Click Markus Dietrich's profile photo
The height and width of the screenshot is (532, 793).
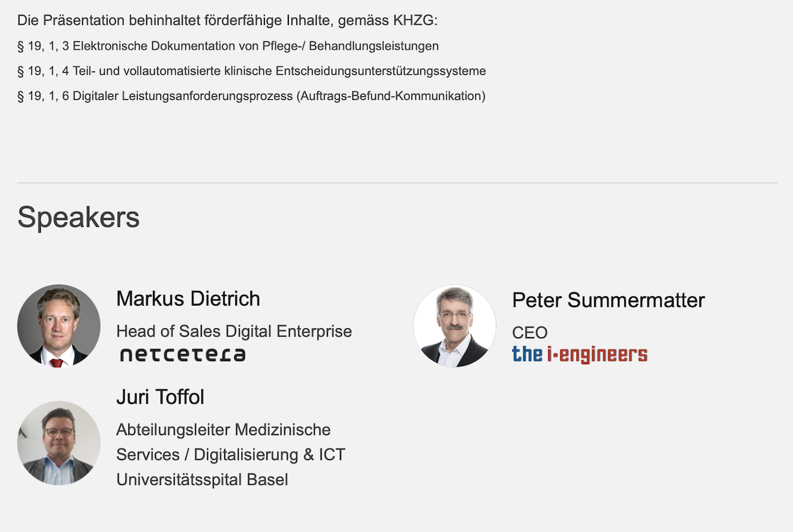point(59,326)
